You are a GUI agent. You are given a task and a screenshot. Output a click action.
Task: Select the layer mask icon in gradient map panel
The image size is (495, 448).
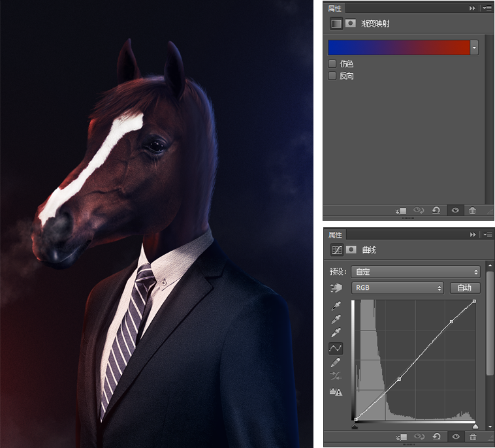(351, 24)
